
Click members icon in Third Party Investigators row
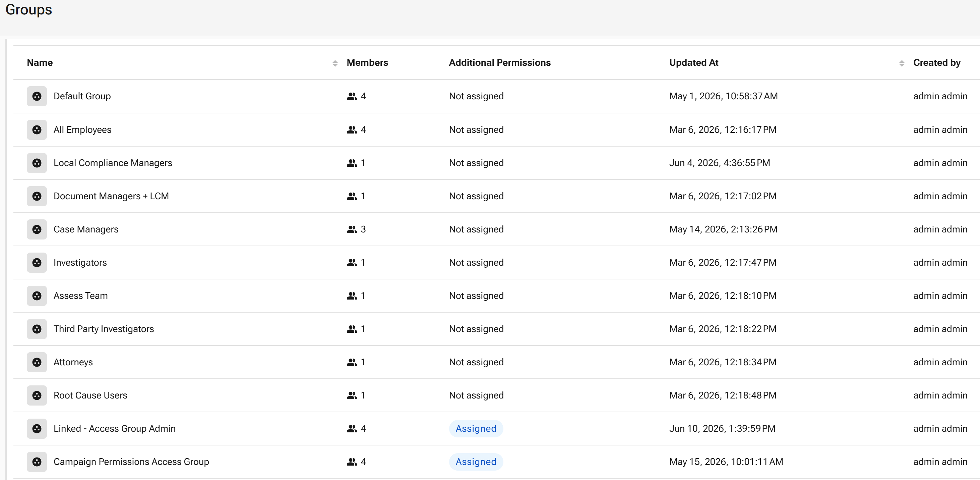tap(352, 329)
